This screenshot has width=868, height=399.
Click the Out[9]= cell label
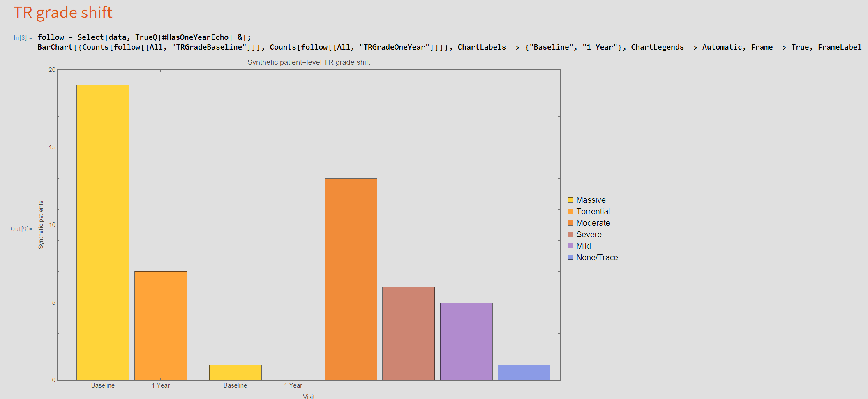point(21,229)
